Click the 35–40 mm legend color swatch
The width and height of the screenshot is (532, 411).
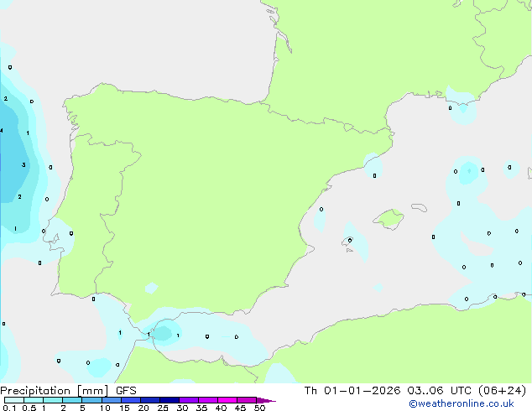208,400
